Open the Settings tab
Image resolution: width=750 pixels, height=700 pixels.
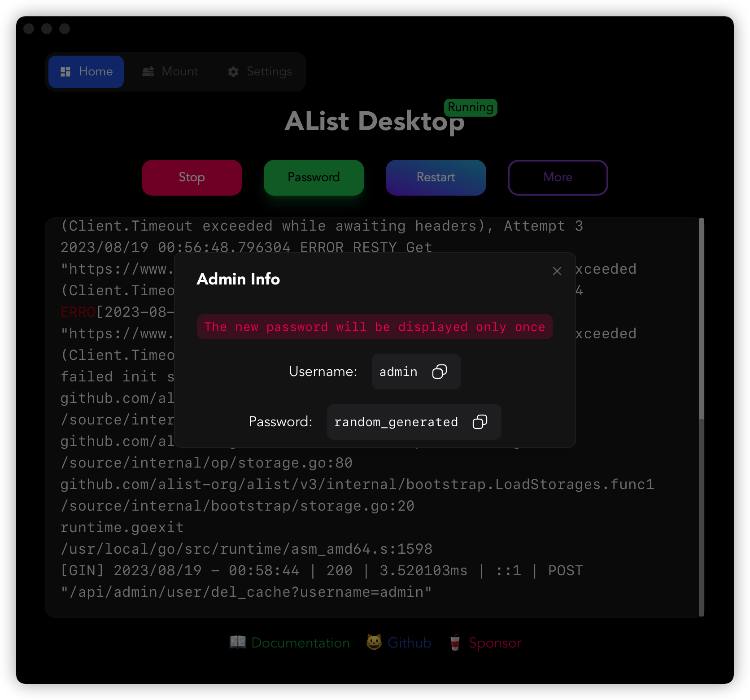click(x=260, y=72)
